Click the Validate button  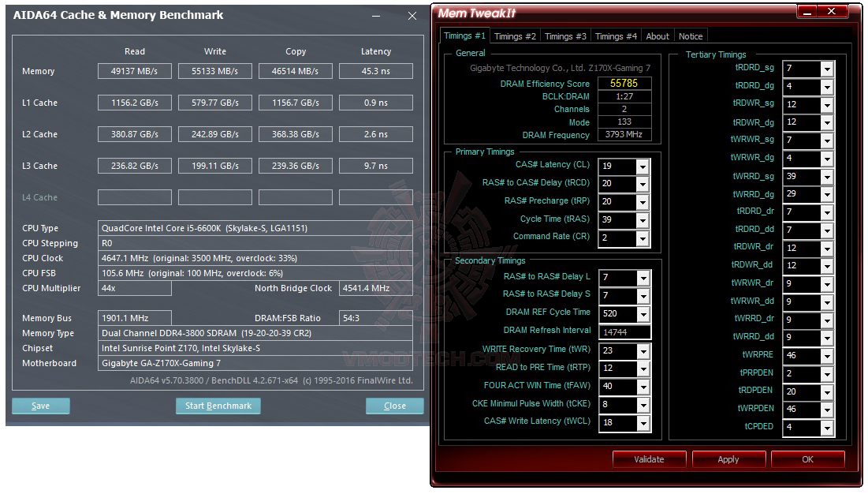click(649, 459)
